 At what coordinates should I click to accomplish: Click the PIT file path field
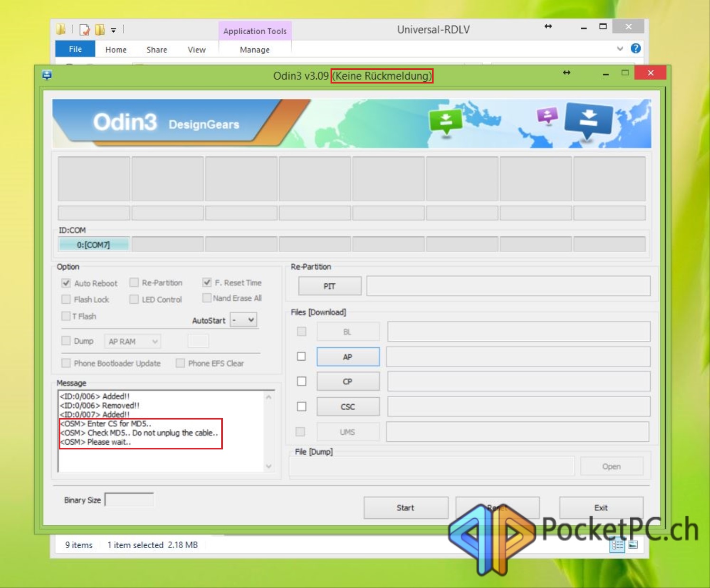[508, 286]
